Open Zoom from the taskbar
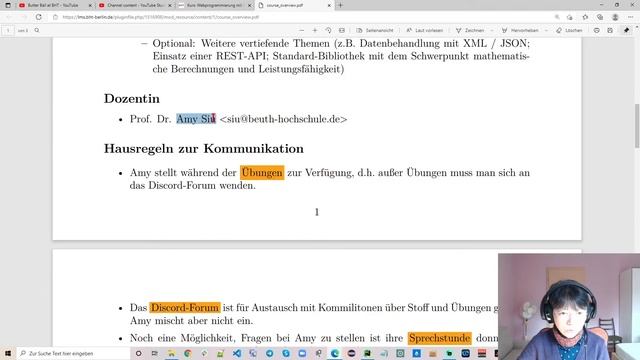The image size is (640, 360). 302,353
